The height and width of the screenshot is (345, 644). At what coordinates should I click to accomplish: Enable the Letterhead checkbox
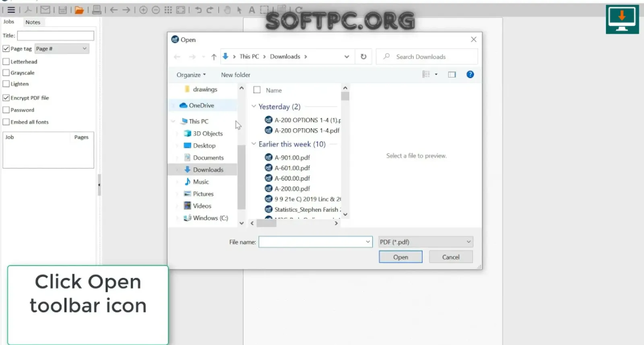[x=6, y=62]
